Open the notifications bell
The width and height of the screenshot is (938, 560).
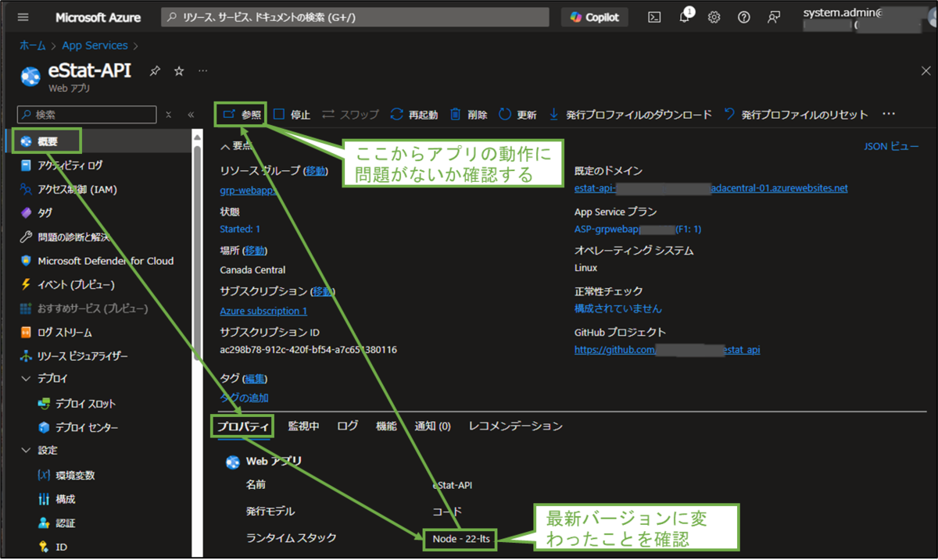(x=685, y=17)
